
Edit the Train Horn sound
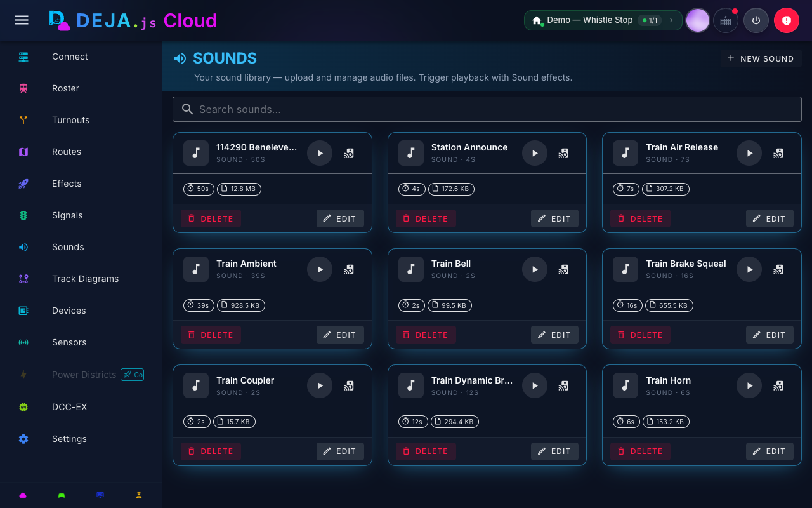coord(769,451)
